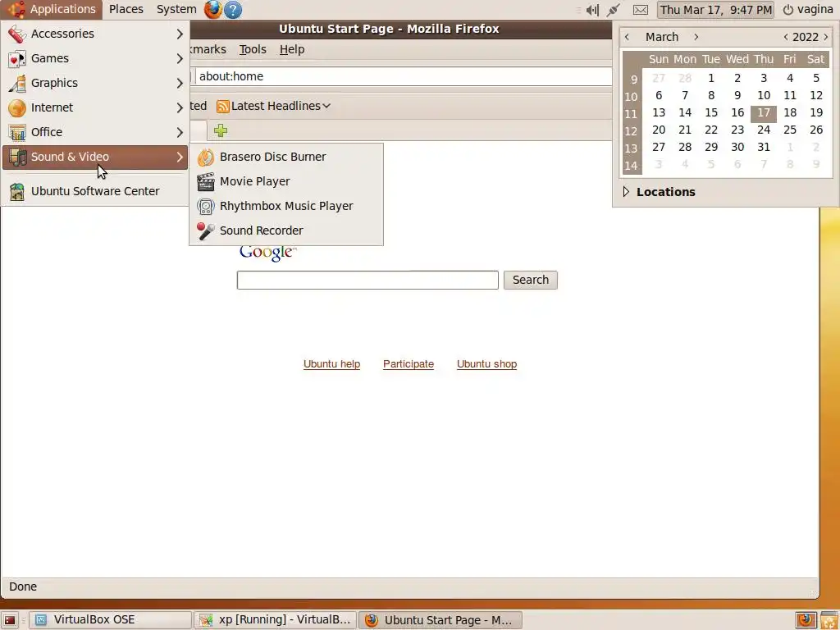
Task: Click the network connection icon in panel
Action: tap(614, 10)
